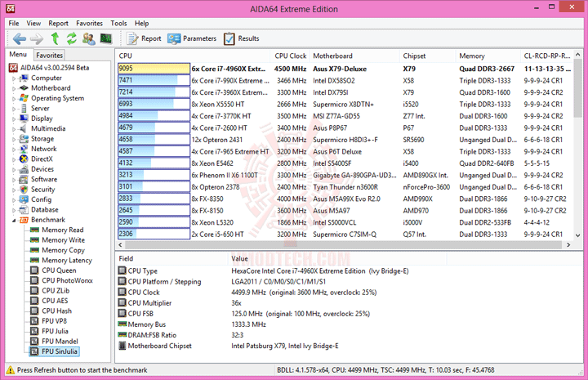The image size is (588, 380).
Task: Click the green up arrow toolbar icon
Action: [x=56, y=38]
